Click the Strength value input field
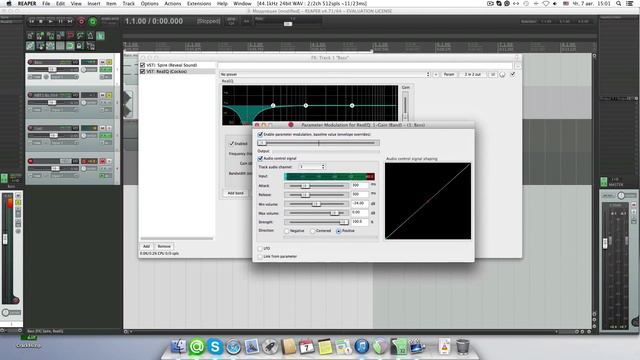The height and width of the screenshot is (360, 640). click(x=360, y=222)
